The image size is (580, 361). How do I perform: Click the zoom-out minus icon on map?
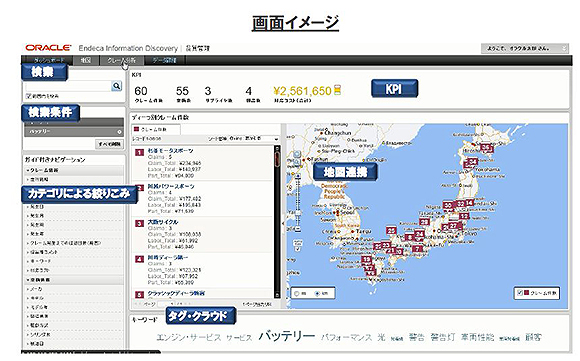(297, 229)
